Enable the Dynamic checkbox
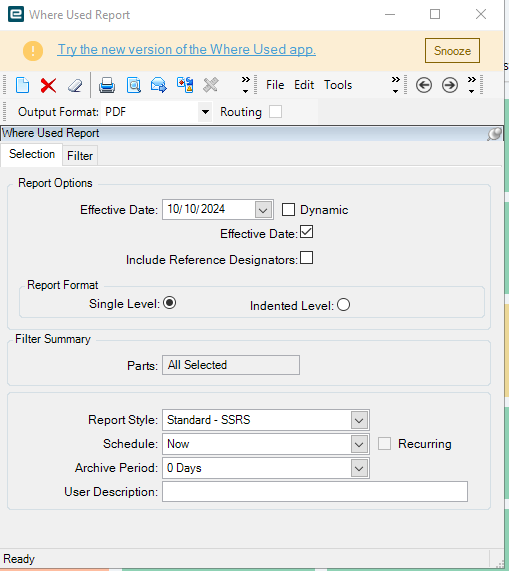 [288, 210]
